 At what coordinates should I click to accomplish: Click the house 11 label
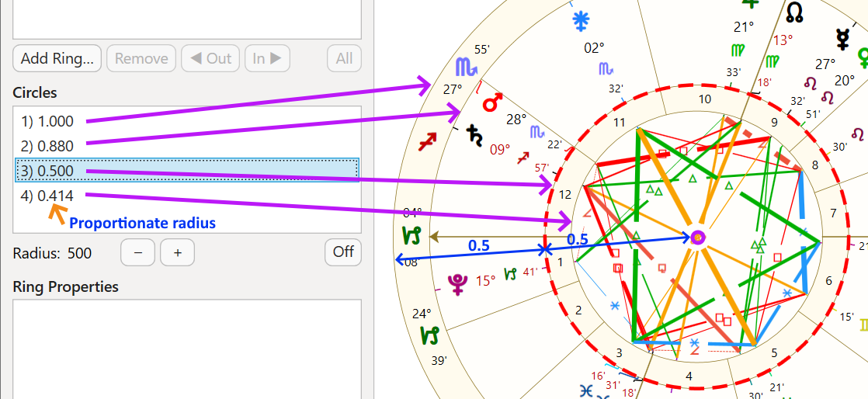pos(618,123)
